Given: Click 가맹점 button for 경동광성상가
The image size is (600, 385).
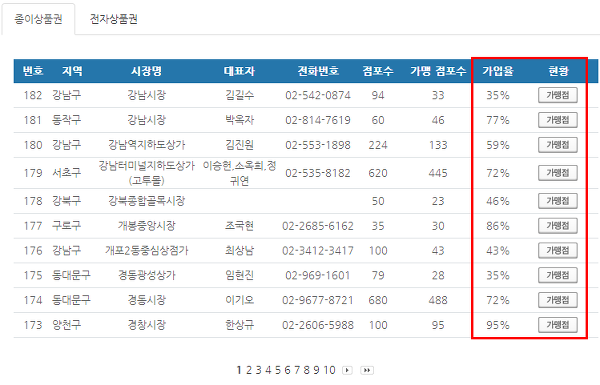Looking at the screenshot, I should point(558,275).
